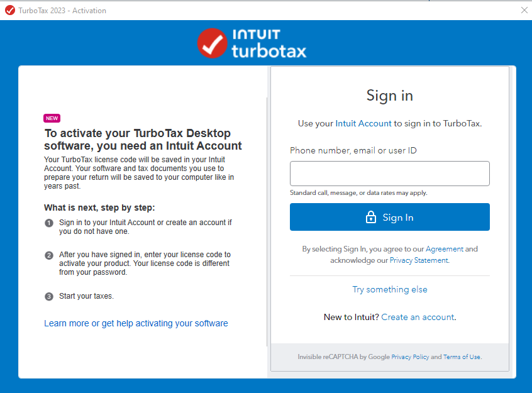Click the pink NEW badge

52,118
